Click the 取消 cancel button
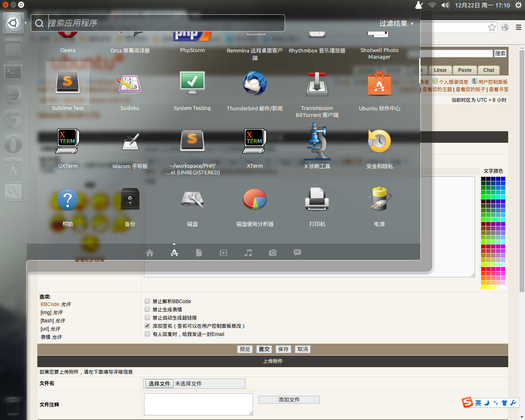This screenshot has width=525, height=420. 303,349
